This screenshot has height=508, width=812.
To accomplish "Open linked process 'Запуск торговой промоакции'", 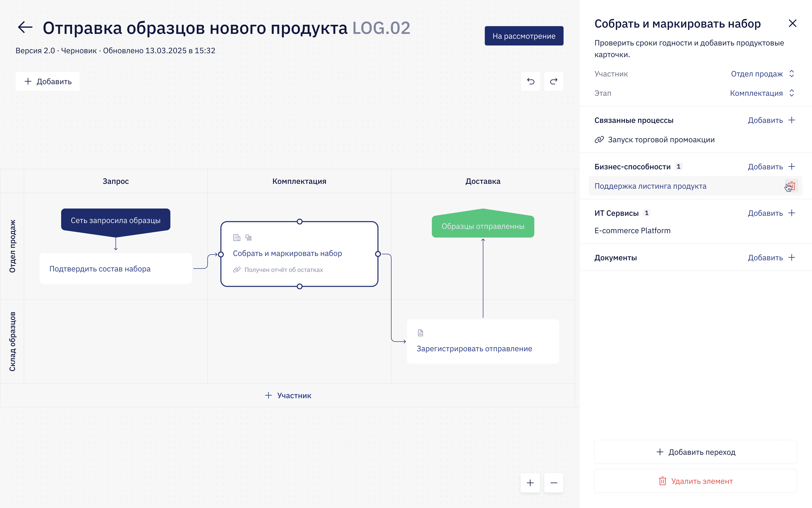I will (x=661, y=140).
